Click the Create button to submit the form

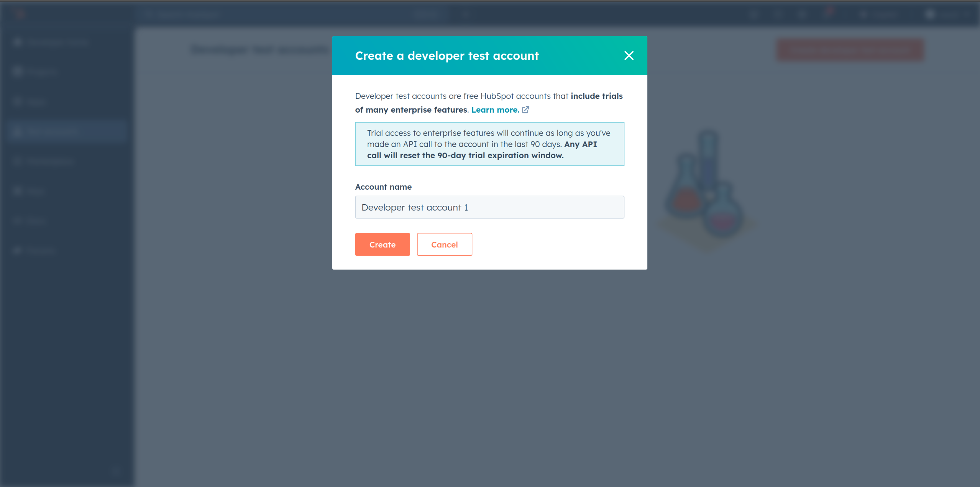click(382, 244)
